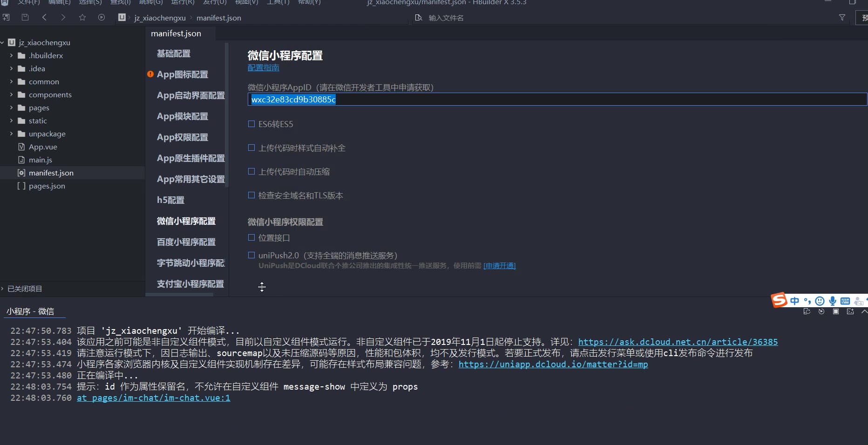The height and width of the screenshot is (445, 868).
Task: Open the soft keyboard icon in IME bar
Action: pos(845,301)
